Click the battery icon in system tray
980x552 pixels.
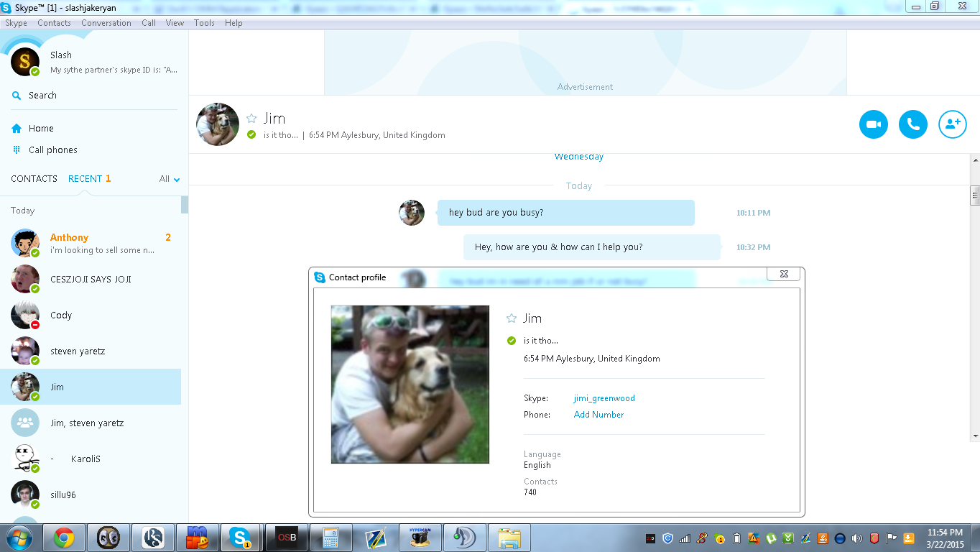click(x=736, y=538)
